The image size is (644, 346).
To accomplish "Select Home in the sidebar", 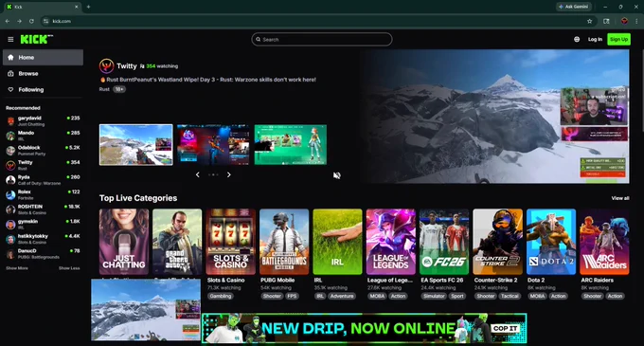I will point(43,58).
